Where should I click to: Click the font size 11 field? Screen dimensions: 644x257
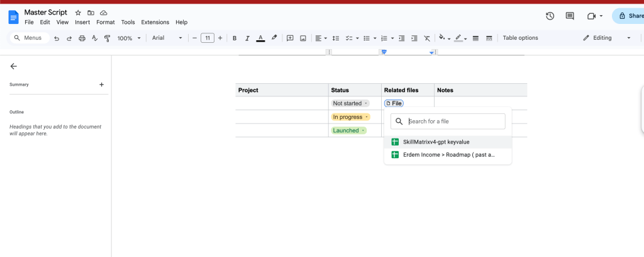click(x=208, y=38)
